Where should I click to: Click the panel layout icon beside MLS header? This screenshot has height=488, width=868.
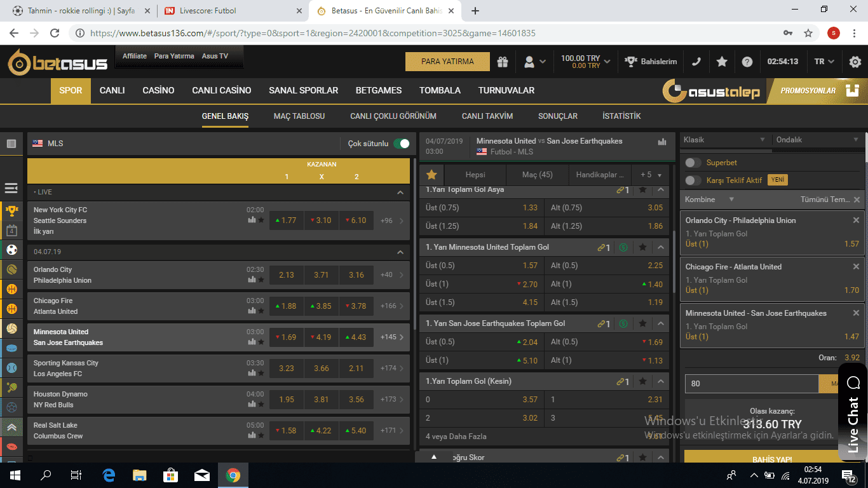point(11,144)
